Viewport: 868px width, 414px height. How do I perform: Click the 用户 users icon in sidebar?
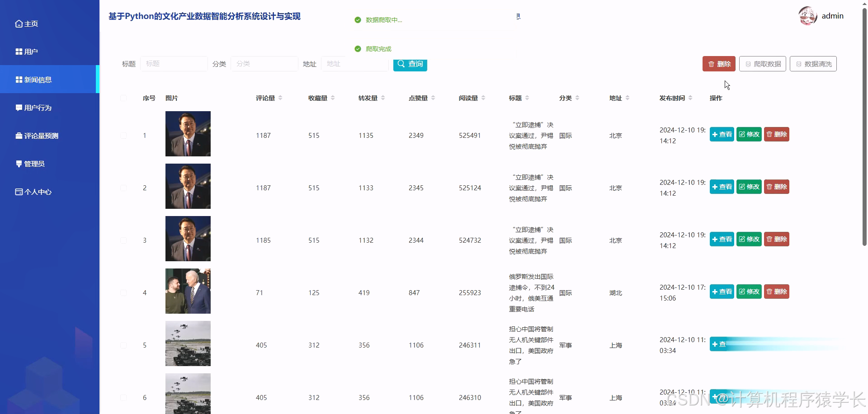click(x=19, y=52)
